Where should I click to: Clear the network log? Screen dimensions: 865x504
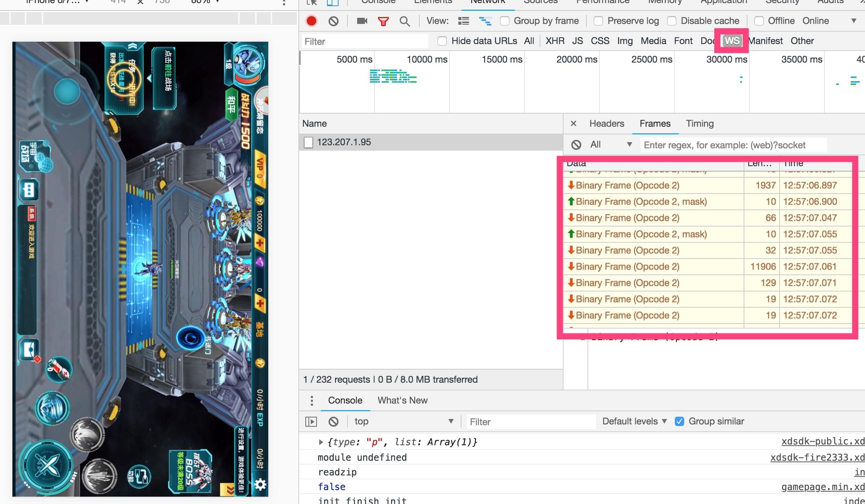[x=334, y=21]
